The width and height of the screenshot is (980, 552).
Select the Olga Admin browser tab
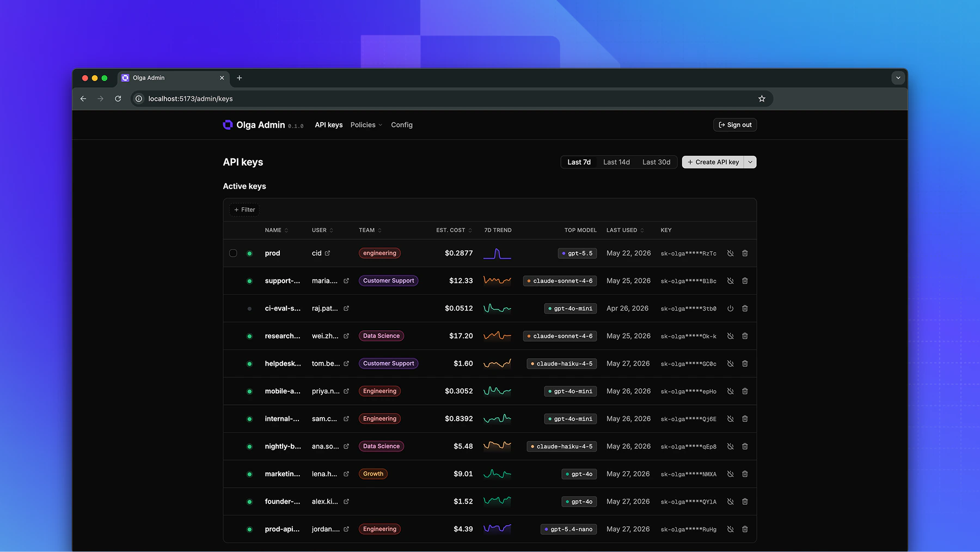pyautogui.click(x=173, y=78)
